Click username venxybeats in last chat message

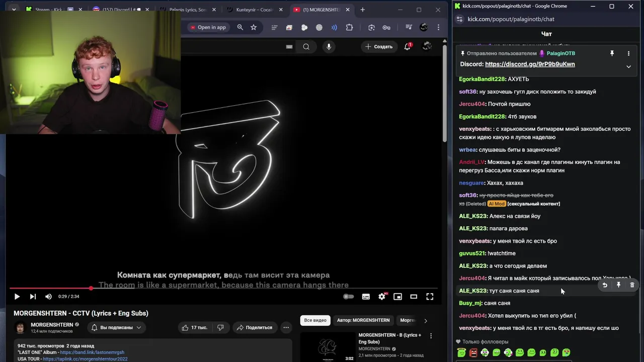click(474, 328)
